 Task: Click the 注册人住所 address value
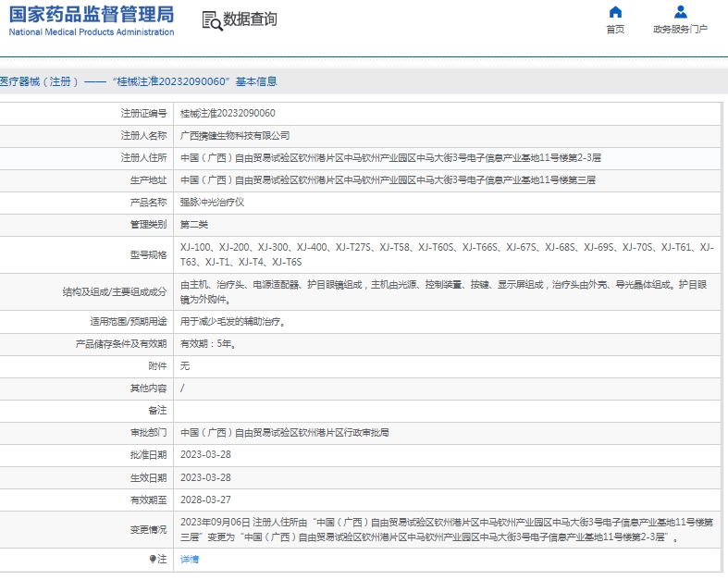click(390, 158)
